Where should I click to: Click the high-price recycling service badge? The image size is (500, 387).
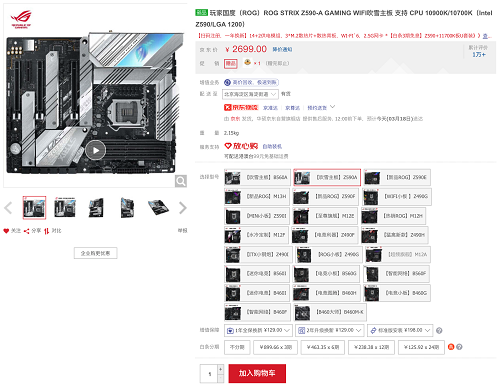click(x=251, y=82)
